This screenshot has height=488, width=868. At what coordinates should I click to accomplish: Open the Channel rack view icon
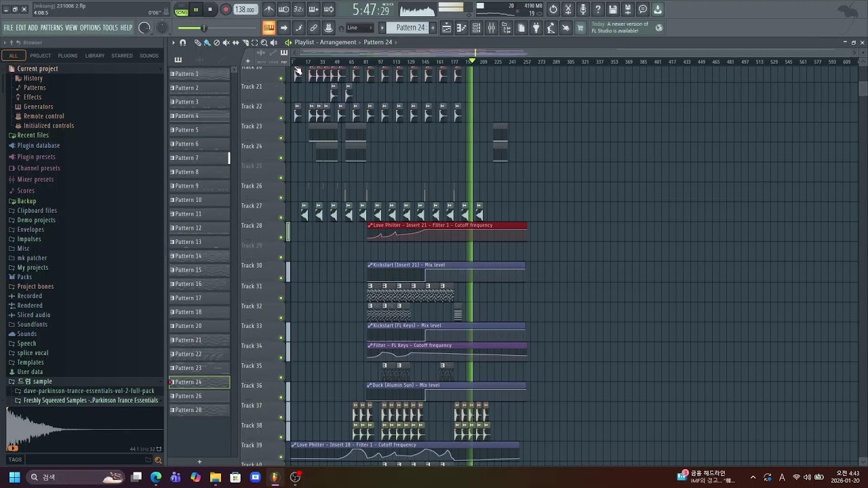[476, 28]
